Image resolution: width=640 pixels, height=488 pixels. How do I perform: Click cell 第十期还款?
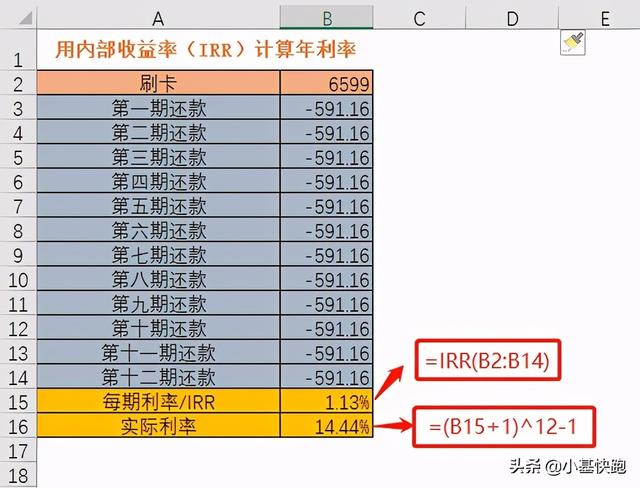pyautogui.click(x=158, y=328)
